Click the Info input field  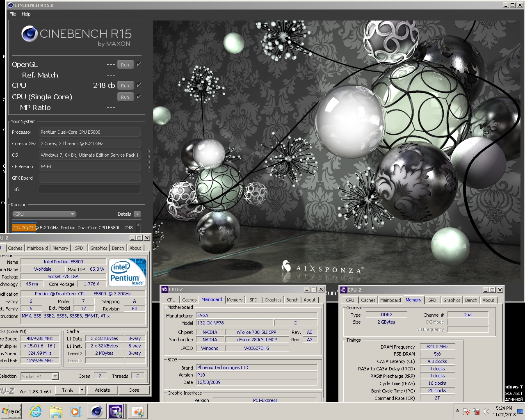[89, 189]
